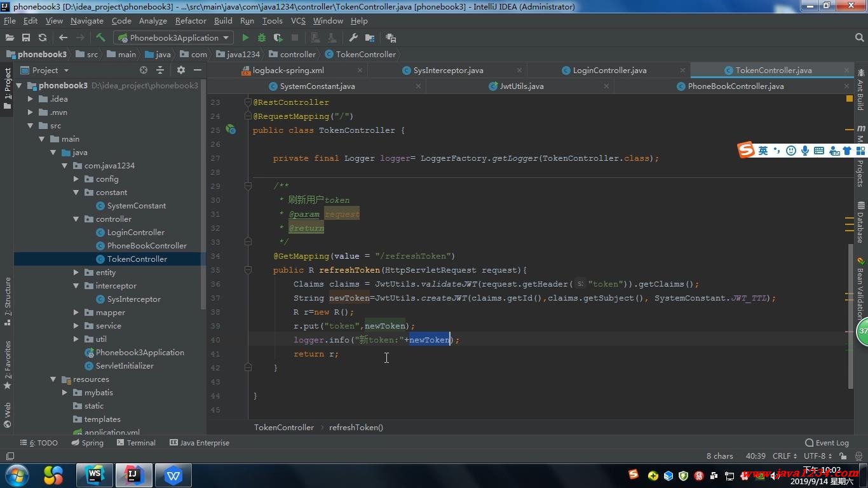
Task: Switch to the JwtUtils.java tab
Action: [521, 86]
